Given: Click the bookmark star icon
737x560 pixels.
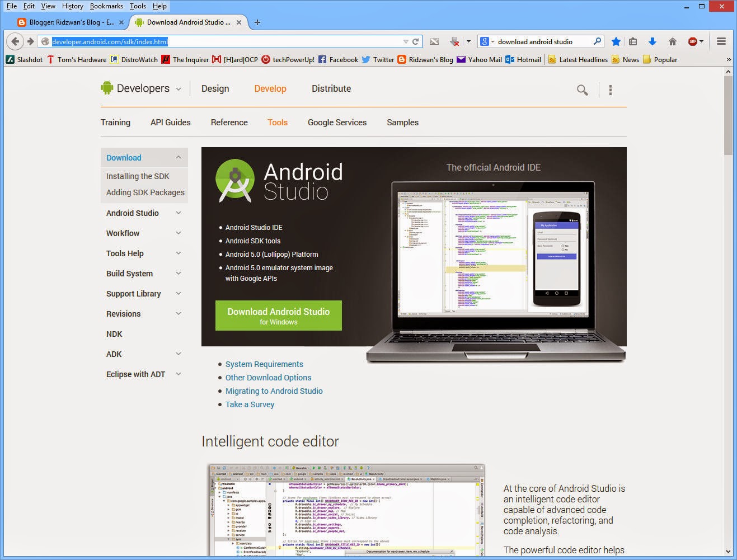Looking at the screenshot, I should 616,41.
